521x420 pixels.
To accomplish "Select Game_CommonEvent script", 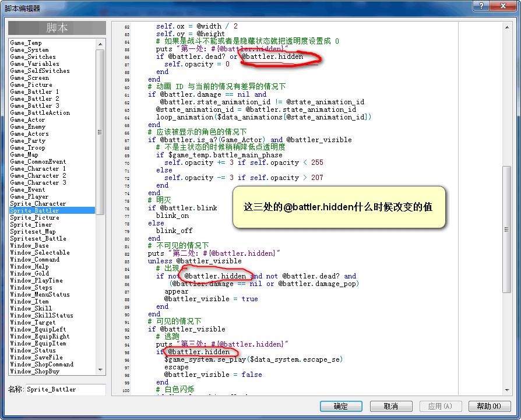I will point(38,161).
